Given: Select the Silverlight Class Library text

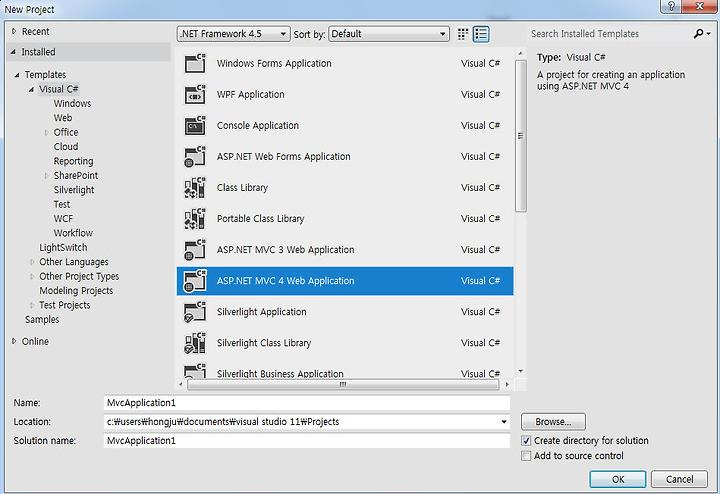Looking at the screenshot, I should coord(264,343).
